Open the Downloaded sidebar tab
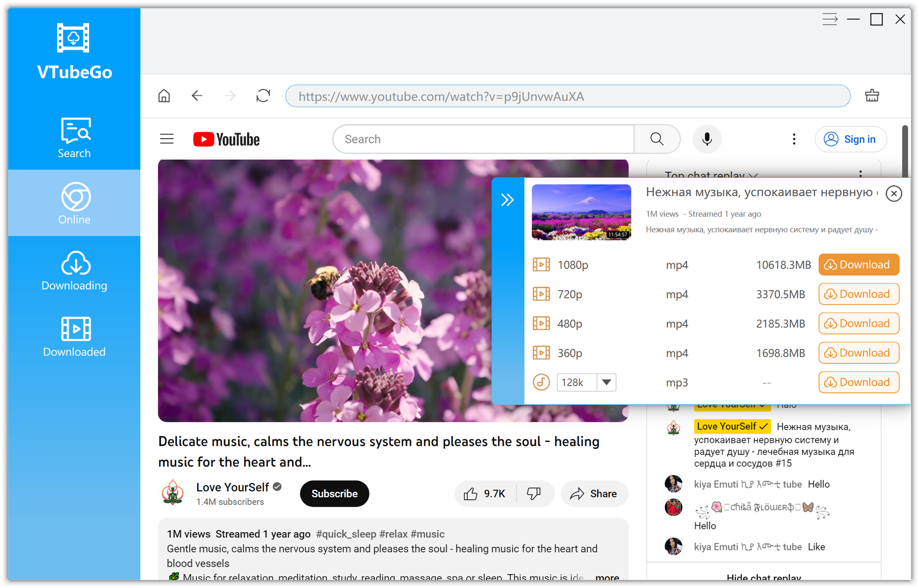Screen dimensions: 919x588 click(x=74, y=337)
